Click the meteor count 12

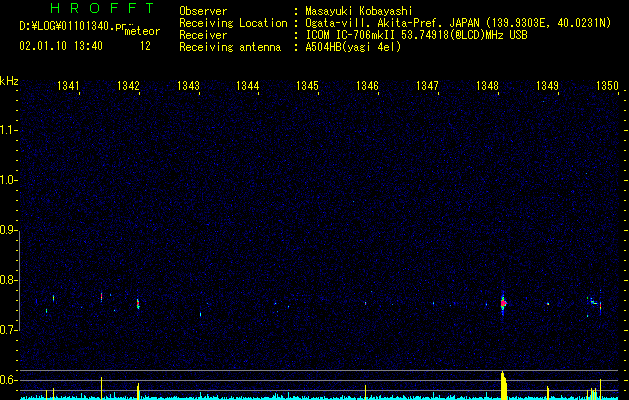(x=145, y=46)
